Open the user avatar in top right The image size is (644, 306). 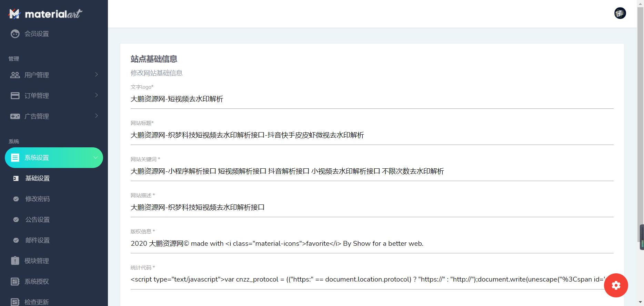coord(620,13)
